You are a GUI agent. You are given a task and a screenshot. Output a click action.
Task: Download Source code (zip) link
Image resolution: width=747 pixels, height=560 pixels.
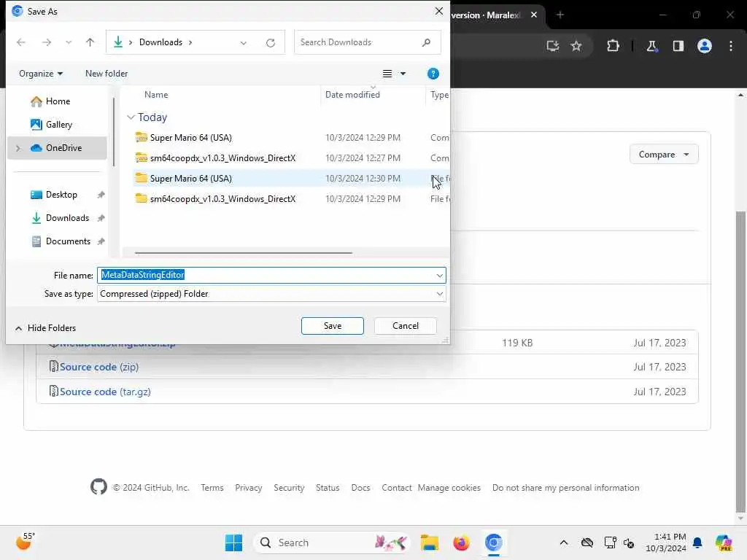(x=99, y=367)
